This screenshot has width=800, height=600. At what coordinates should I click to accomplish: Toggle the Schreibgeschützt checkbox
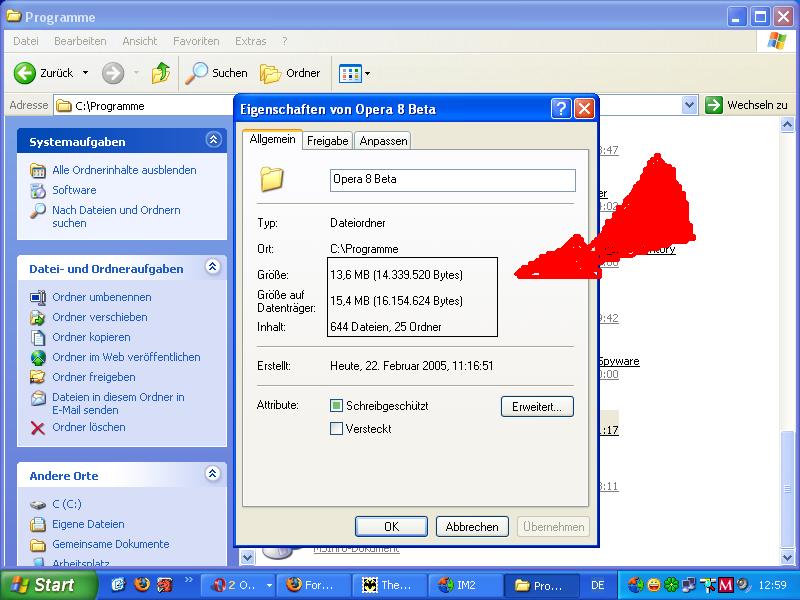tap(336, 406)
